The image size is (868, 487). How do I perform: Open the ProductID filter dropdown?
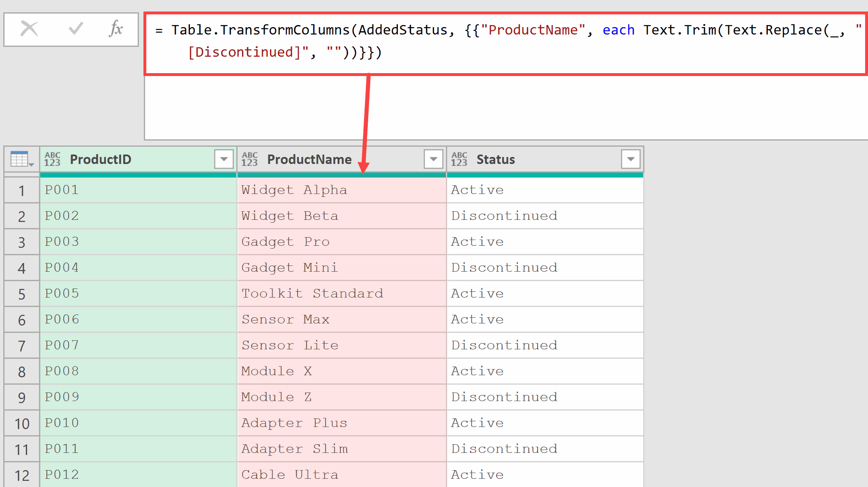(x=224, y=159)
